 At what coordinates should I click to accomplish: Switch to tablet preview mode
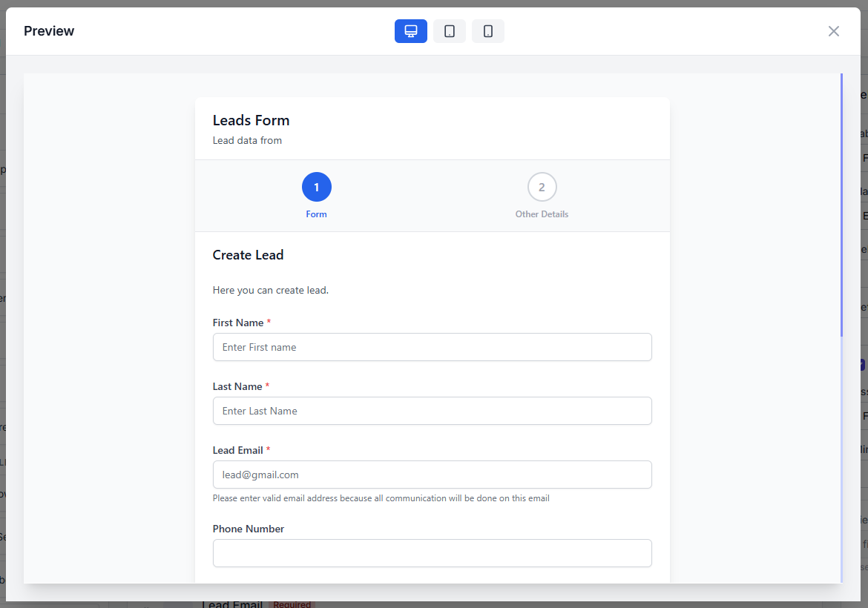449,31
